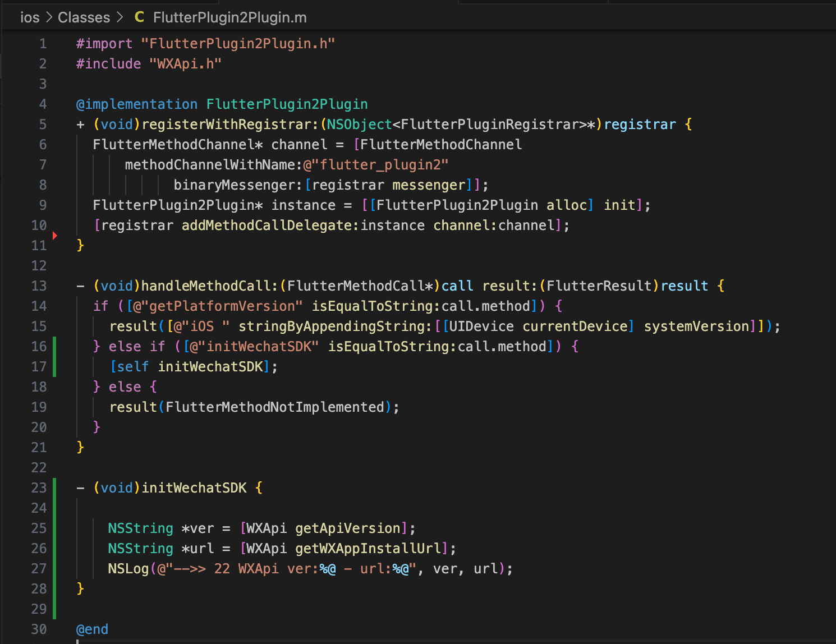Viewport: 836px width, 644px height.
Task: Click line number 13 in the gutter
Action: (x=39, y=286)
